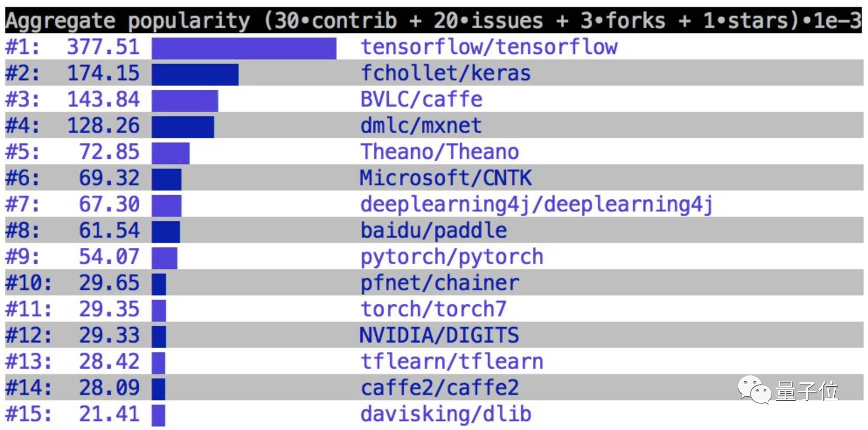Screen dimensions: 868x430
Task: Click the deeplearning4j/deeplearning4j repository label
Action: tap(537, 205)
